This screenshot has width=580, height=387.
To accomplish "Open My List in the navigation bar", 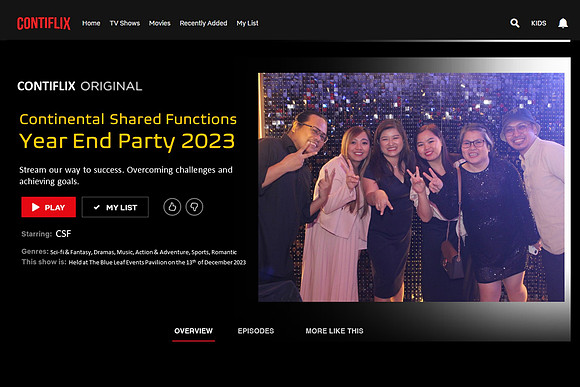I will [247, 23].
